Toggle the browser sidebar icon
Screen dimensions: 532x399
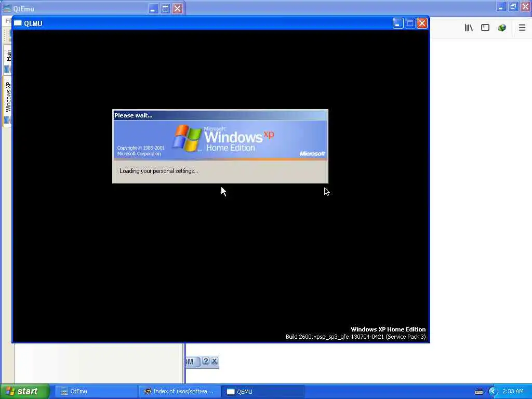485,28
